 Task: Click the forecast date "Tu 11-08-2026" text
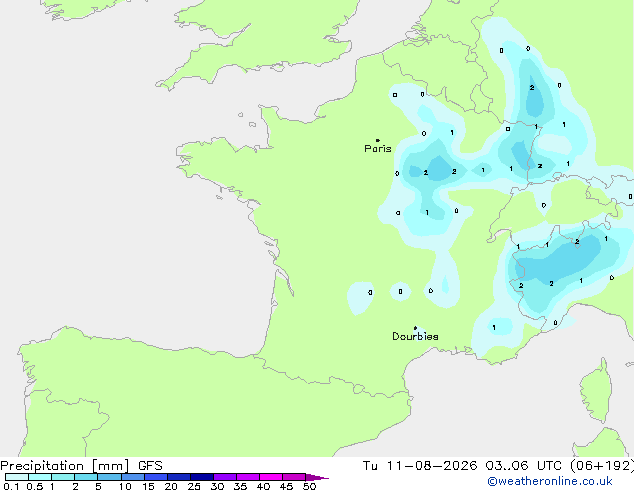click(420, 466)
